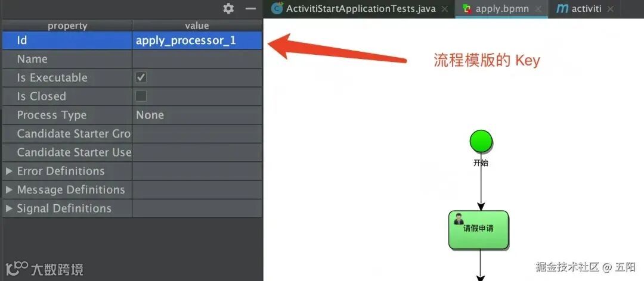Hide the properties panel with minus icon

point(250,8)
